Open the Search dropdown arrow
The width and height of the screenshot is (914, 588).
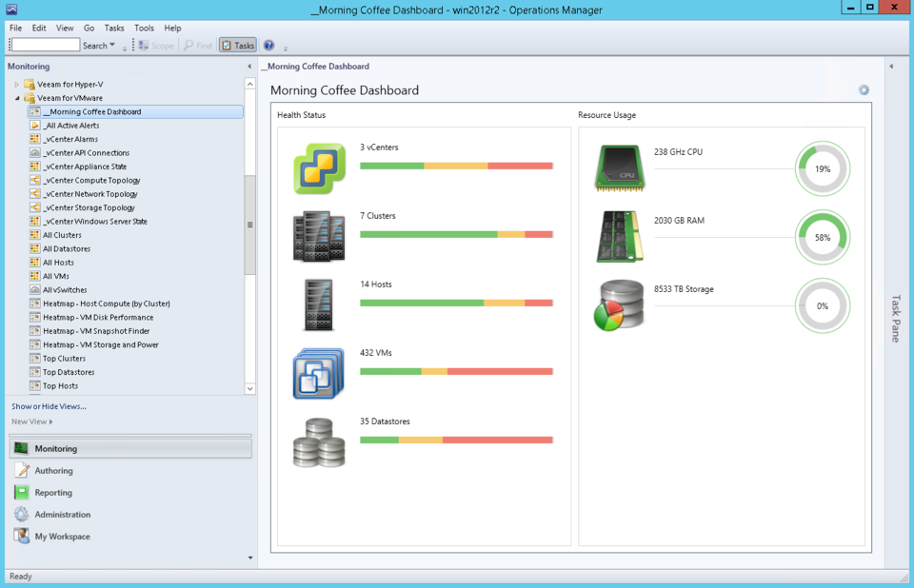(x=112, y=45)
